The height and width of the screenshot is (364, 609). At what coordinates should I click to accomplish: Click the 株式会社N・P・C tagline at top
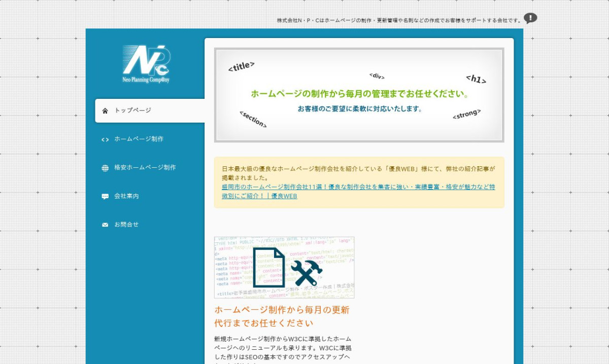point(399,20)
